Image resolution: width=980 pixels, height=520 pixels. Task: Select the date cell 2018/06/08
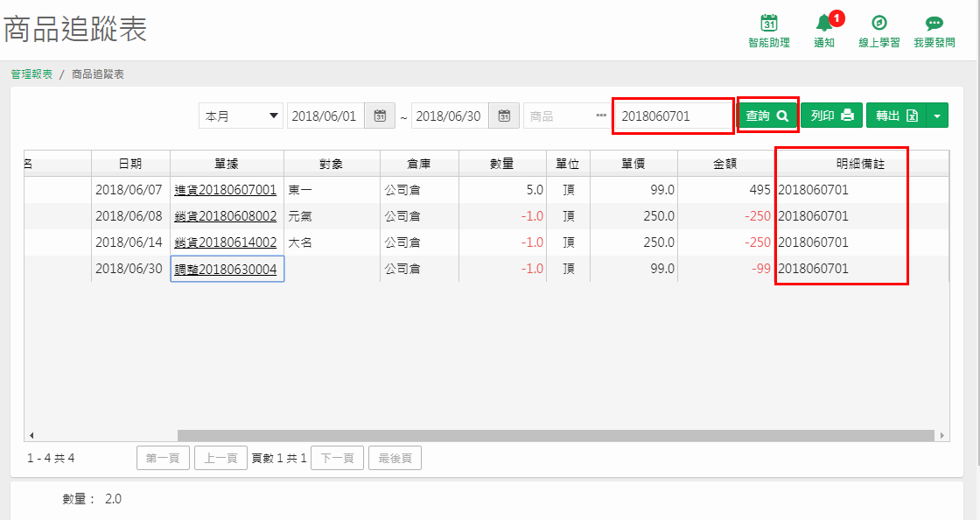(129, 216)
